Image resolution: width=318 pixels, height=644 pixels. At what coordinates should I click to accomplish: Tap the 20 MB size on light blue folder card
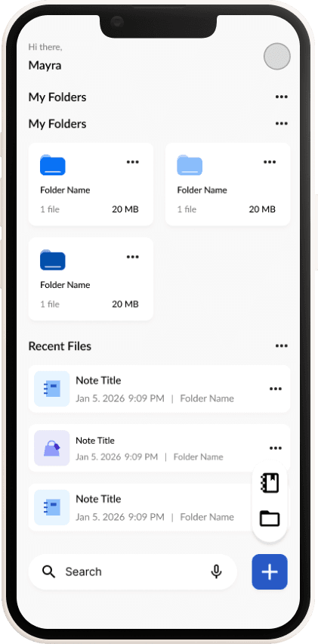point(262,209)
